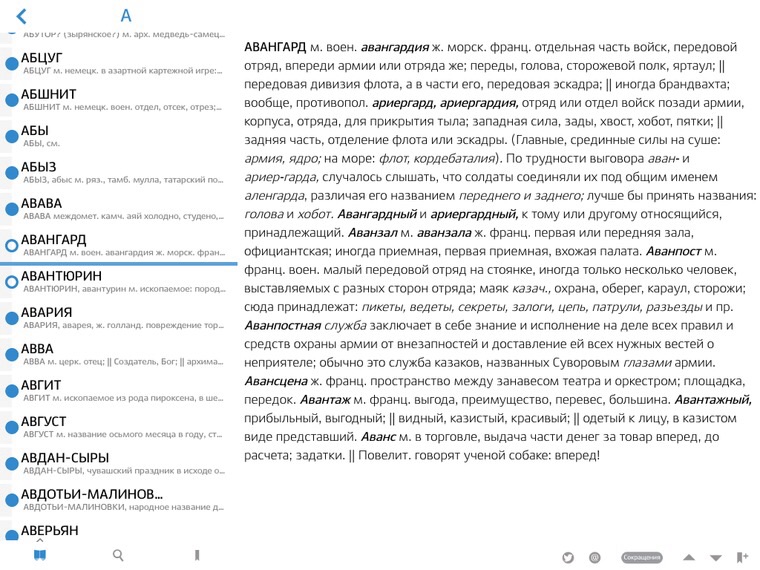The height and width of the screenshot is (570, 760).
Task: Select the АБЫЗ entry
Action: pyautogui.click(x=119, y=173)
